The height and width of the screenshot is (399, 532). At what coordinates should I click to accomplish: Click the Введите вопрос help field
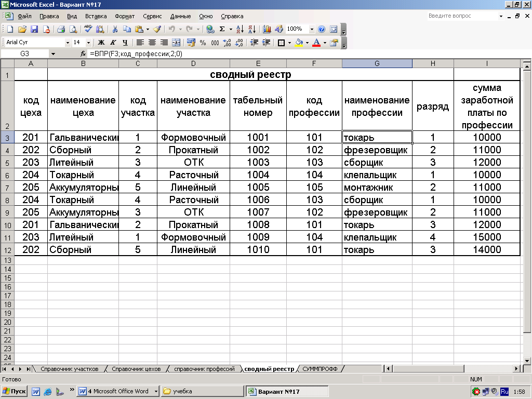click(x=463, y=16)
